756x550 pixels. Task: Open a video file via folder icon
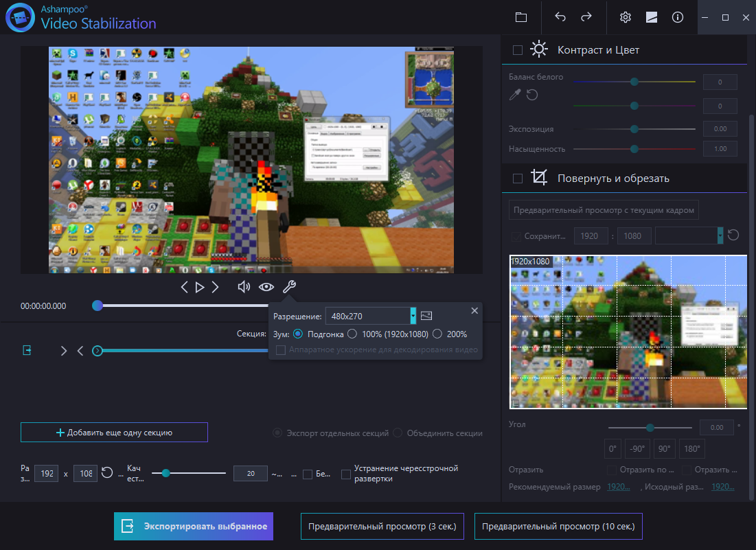[x=521, y=17]
